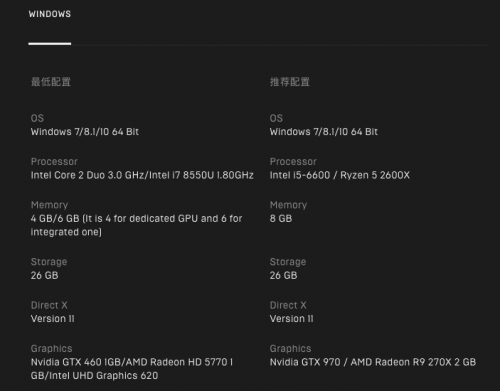Screen dimensions: 500x391
Task: Click minimum Direct X Version 11 text
Action: [x=53, y=319]
